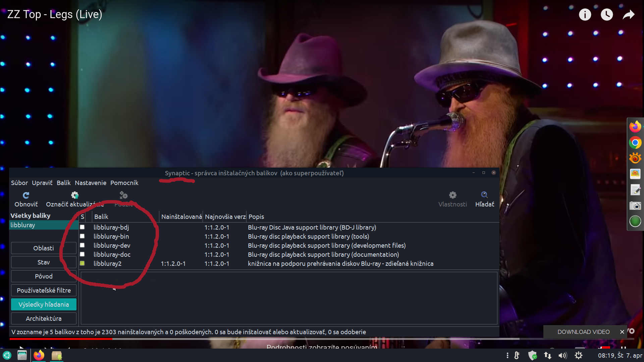Image resolution: width=644 pixels, height=362 pixels.
Task: Open the Hľadať search tool
Action: point(484,195)
